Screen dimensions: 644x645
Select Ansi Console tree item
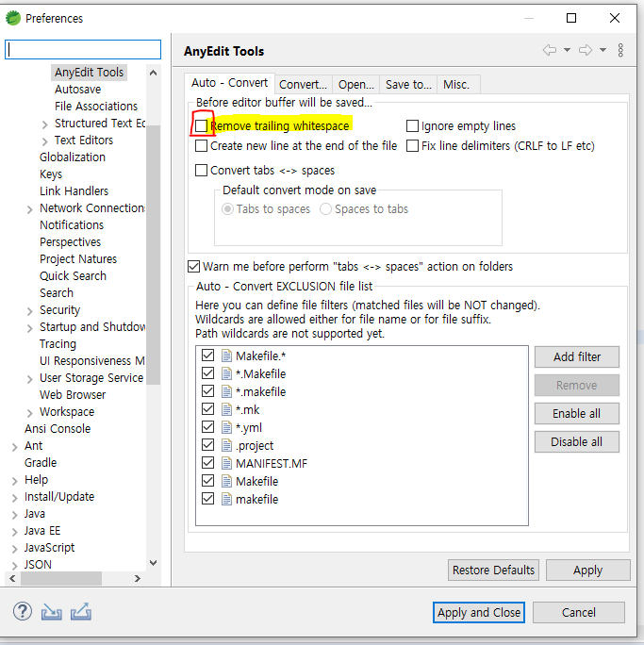coord(58,429)
